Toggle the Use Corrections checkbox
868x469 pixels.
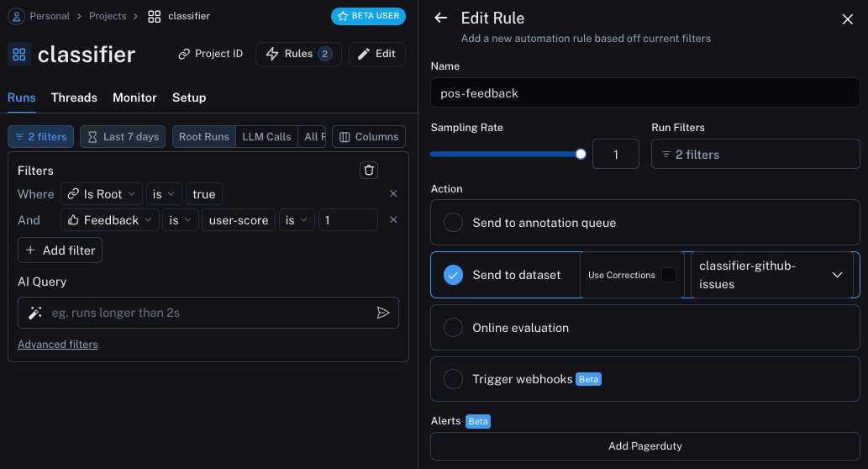tap(669, 275)
